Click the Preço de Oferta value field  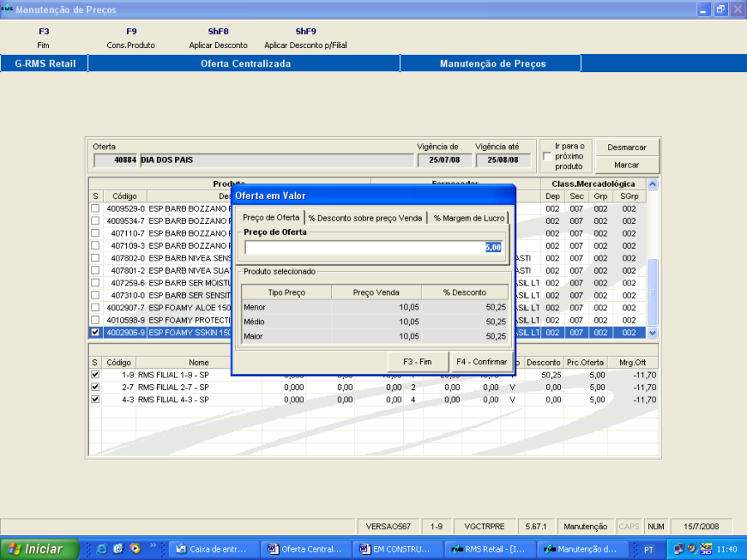coord(373,247)
